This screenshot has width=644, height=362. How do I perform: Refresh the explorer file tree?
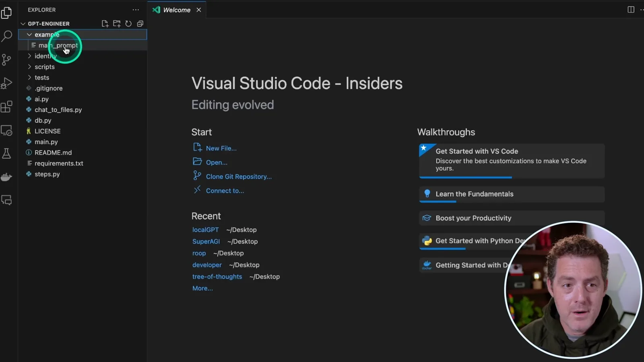click(x=128, y=24)
